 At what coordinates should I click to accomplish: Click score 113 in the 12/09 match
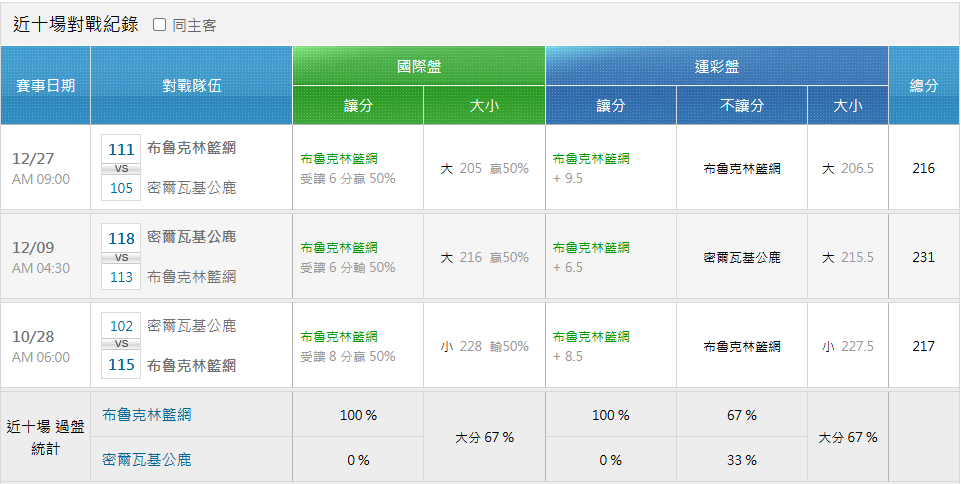coord(121,277)
